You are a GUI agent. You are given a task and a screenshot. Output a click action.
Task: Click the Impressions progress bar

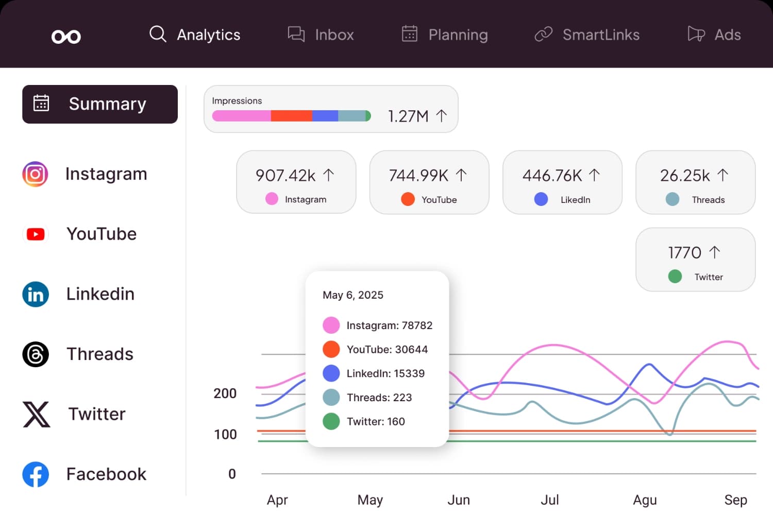tap(292, 116)
